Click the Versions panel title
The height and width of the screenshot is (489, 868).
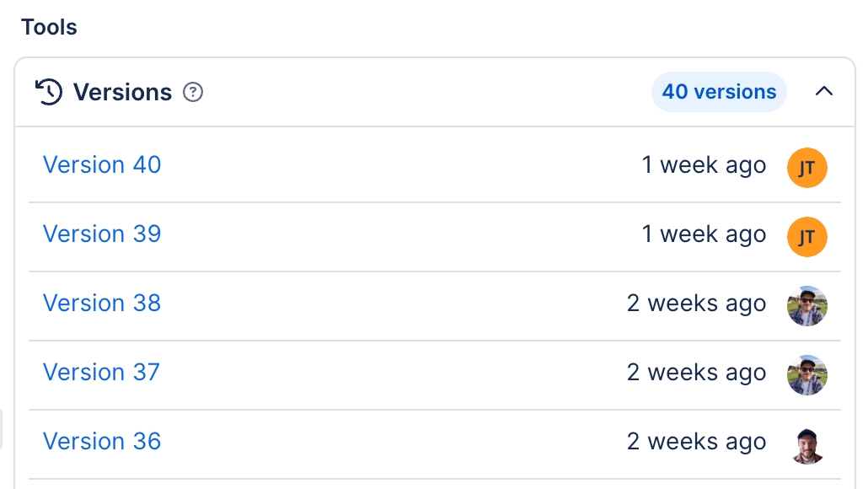click(x=121, y=92)
